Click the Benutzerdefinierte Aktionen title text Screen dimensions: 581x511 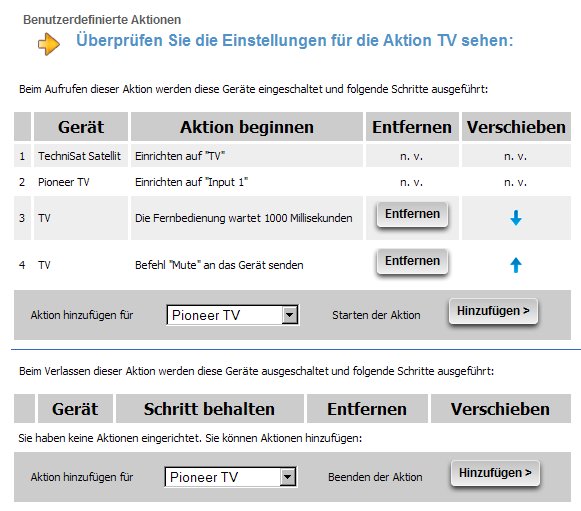click(x=102, y=20)
